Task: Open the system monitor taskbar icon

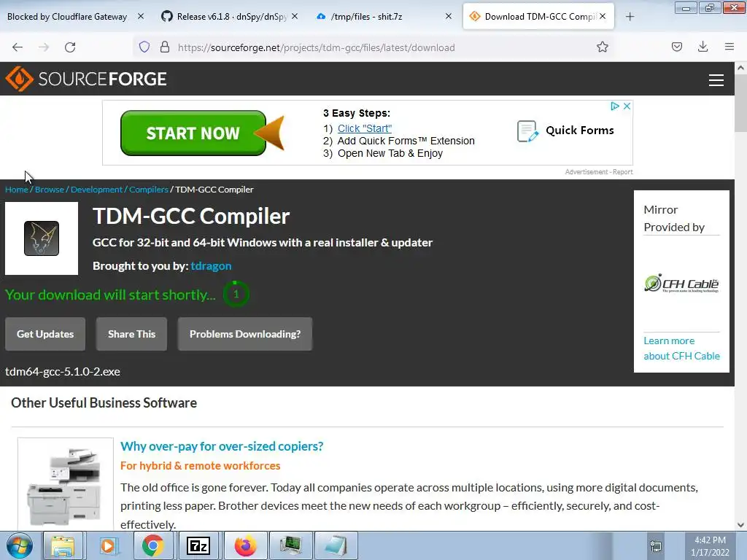Action: (290, 545)
